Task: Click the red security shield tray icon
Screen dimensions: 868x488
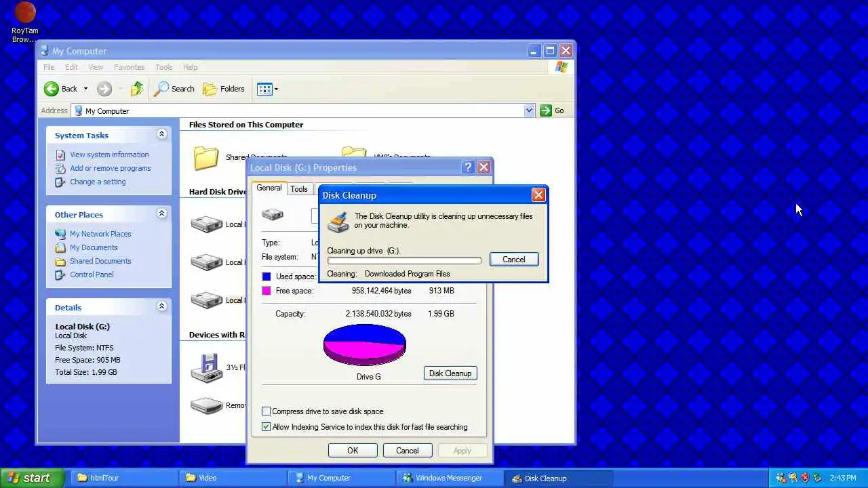Action: click(806, 478)
